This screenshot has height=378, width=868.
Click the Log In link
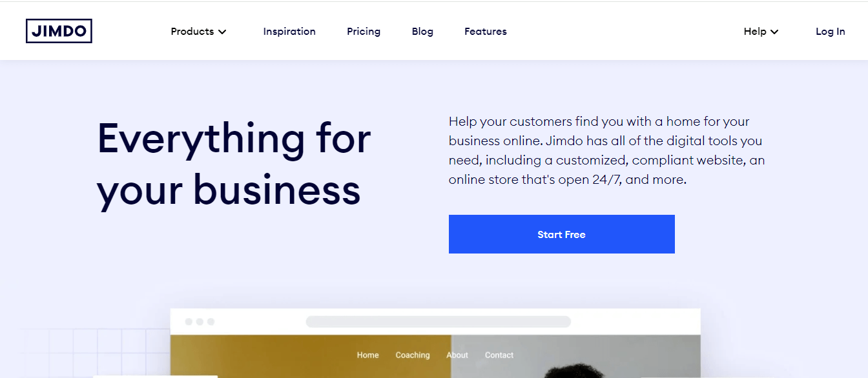click(x=830, y=31)
